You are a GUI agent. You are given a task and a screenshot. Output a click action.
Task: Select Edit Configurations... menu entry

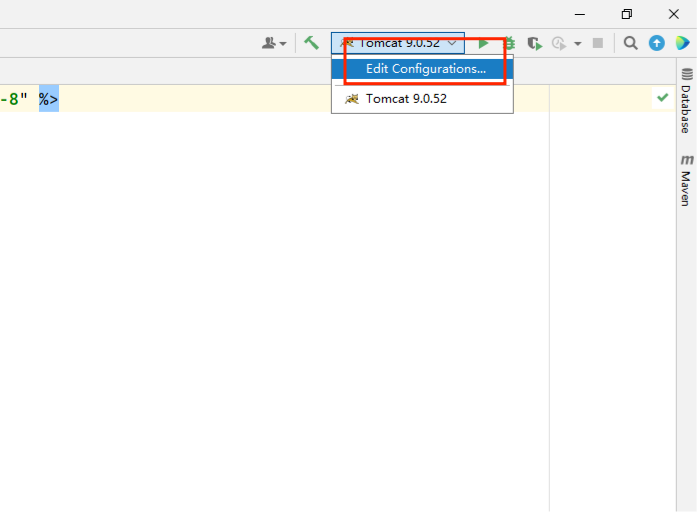pos(422,69)
